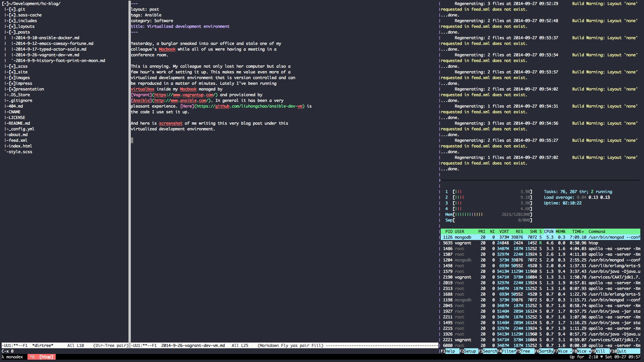Viewport: 644px width, 362px height.
Task: Click F7 Nice - in htop
Action: click(563, 351)
